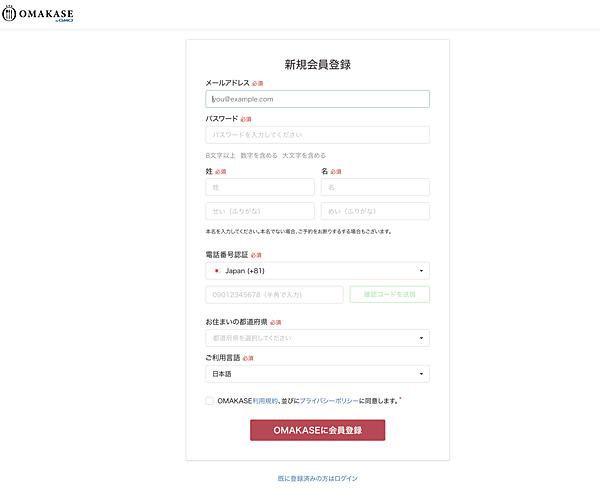Open the 利用規約 terms link
The height and width of the screenshot is (490, 600).
265,401
